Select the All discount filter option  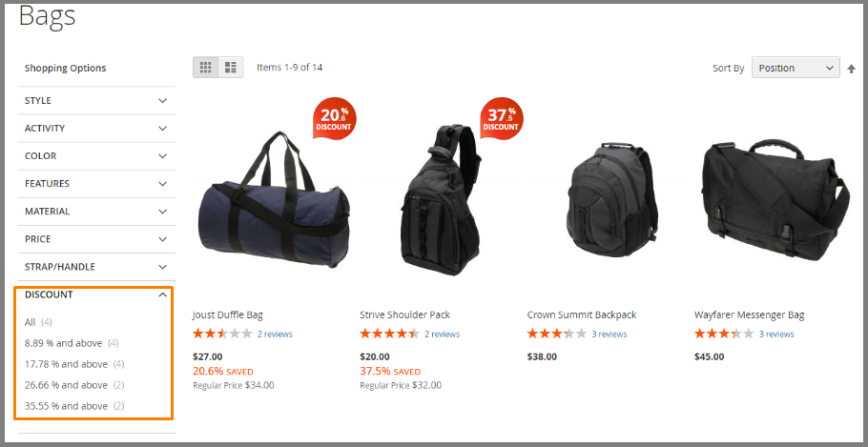[x=38, y=322]
